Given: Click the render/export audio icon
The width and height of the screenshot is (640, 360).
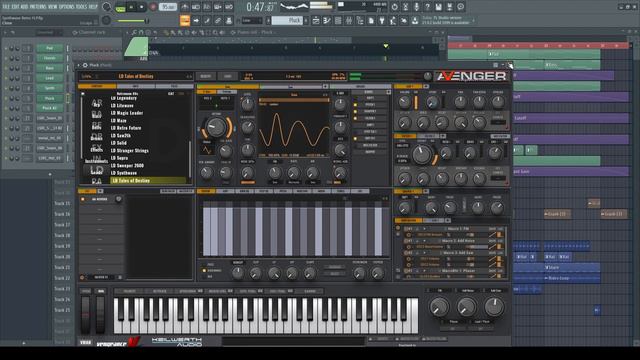Looking at the screenshot, I should coord(449,7).
